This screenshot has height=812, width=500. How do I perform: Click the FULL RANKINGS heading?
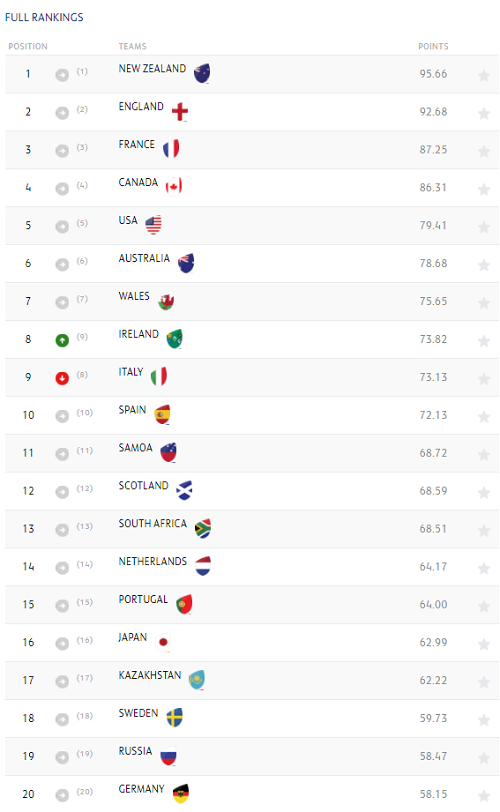point(44,17)
